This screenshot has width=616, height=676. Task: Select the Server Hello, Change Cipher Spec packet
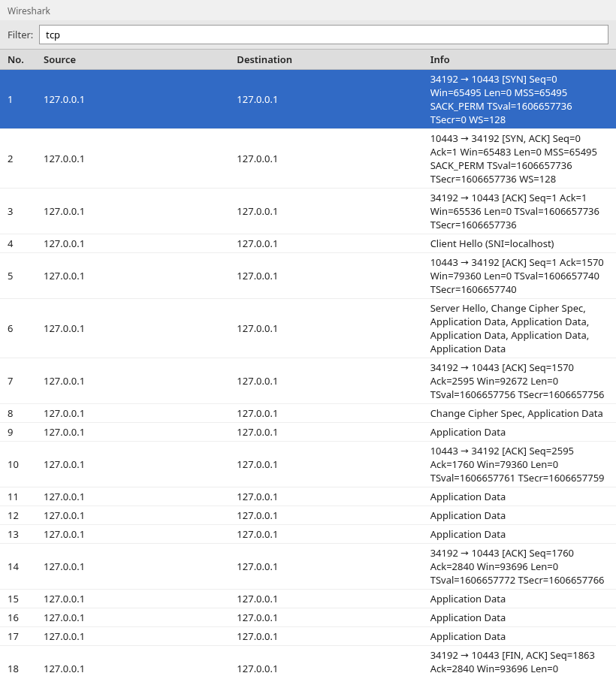pos(308,328)
